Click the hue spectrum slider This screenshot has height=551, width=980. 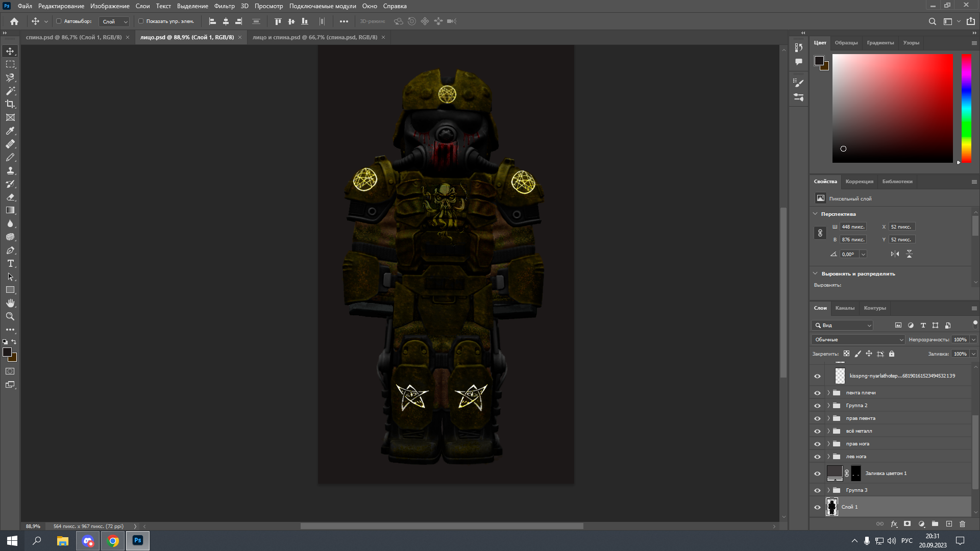point(966,108)
